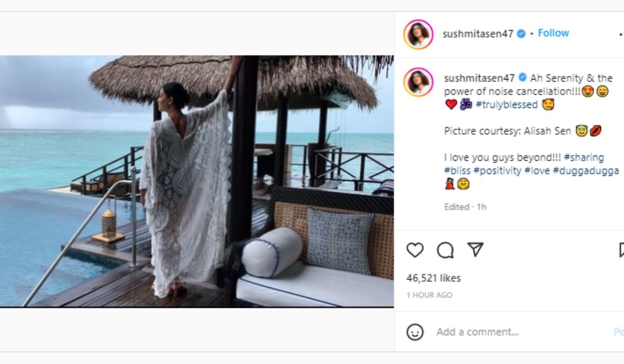
Task: Share the post with paper plane icon
Action: pos(475,250)
